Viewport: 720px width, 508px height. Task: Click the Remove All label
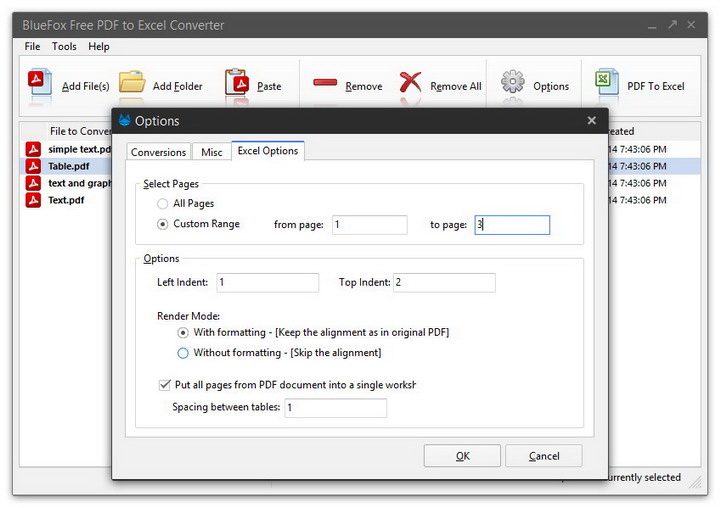pos(456,86)
